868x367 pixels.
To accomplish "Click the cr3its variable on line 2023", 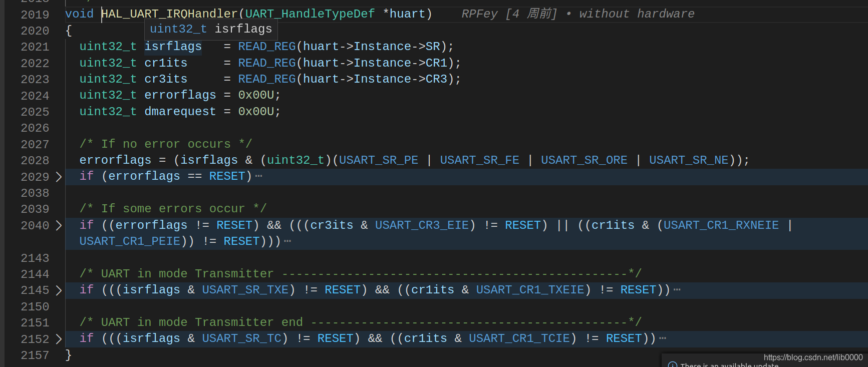I will coord(166,79).
